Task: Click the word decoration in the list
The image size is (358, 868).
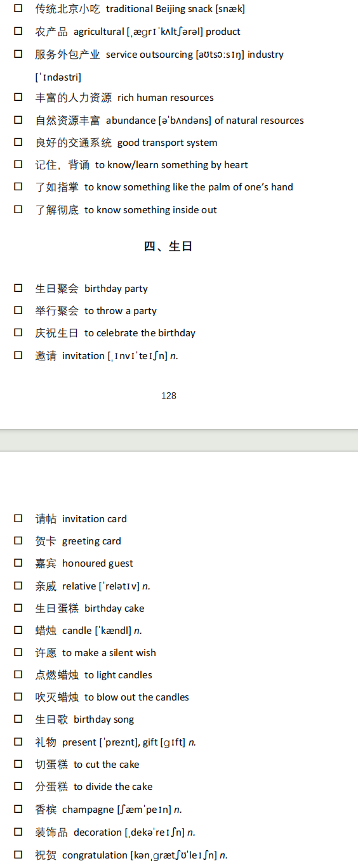Action: [x=97, y=832]
